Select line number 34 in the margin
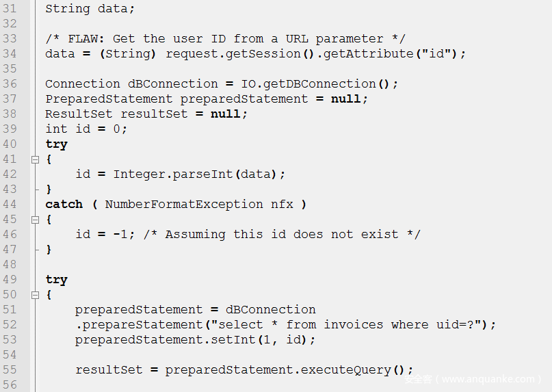 tap(10, 54)
